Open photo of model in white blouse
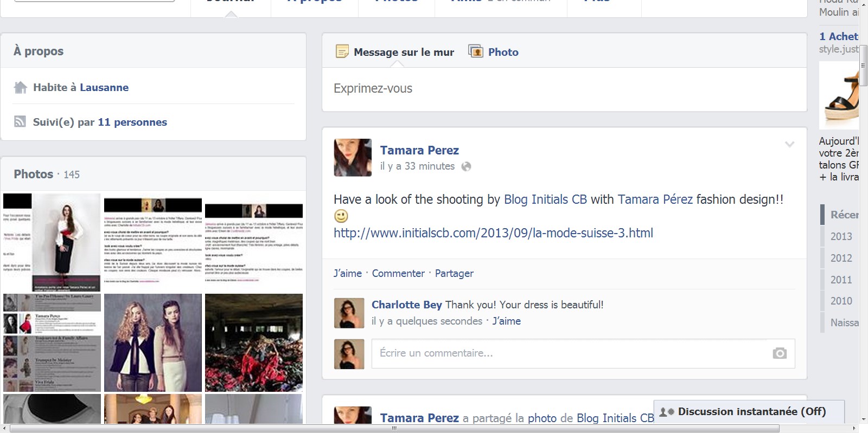Viewport: 868px width, 433px height. point(52,242)
